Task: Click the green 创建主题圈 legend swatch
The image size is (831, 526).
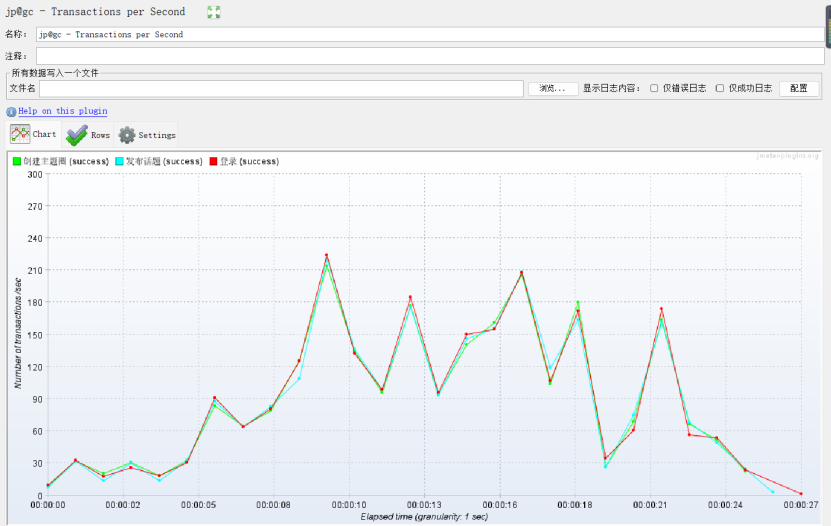Action: tap(17, 162)
